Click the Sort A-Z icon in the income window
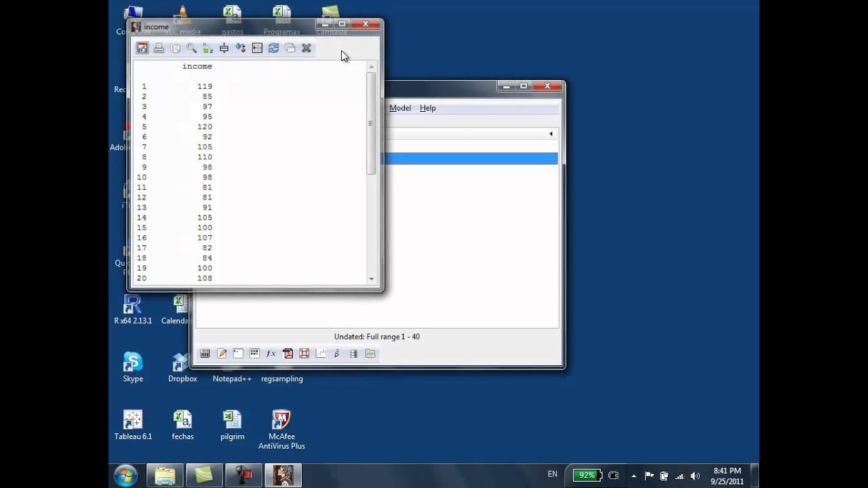The width and height of the screenshot is (868, 488). (x=208, y=48)
